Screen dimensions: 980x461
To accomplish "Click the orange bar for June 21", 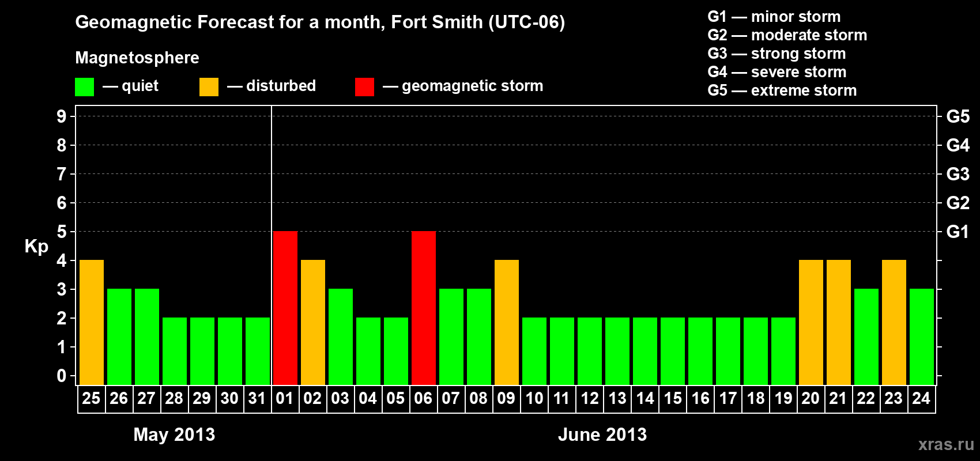I will (x=839, y=322).
